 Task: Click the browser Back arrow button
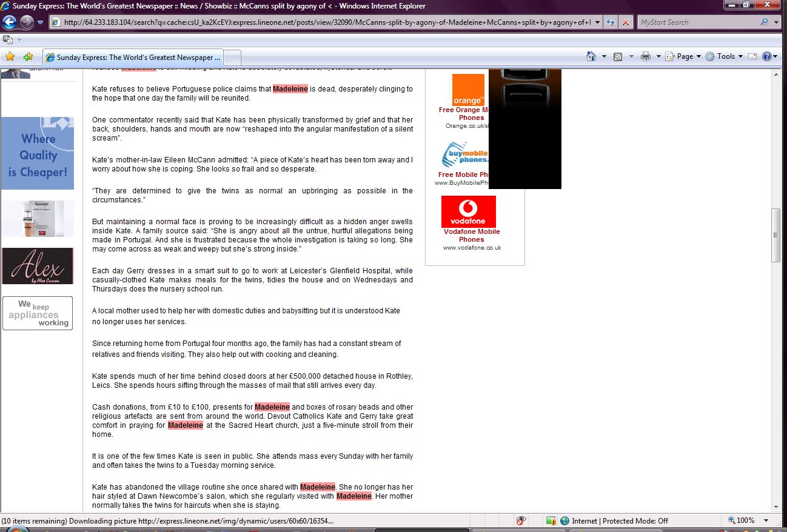[10, 22]
